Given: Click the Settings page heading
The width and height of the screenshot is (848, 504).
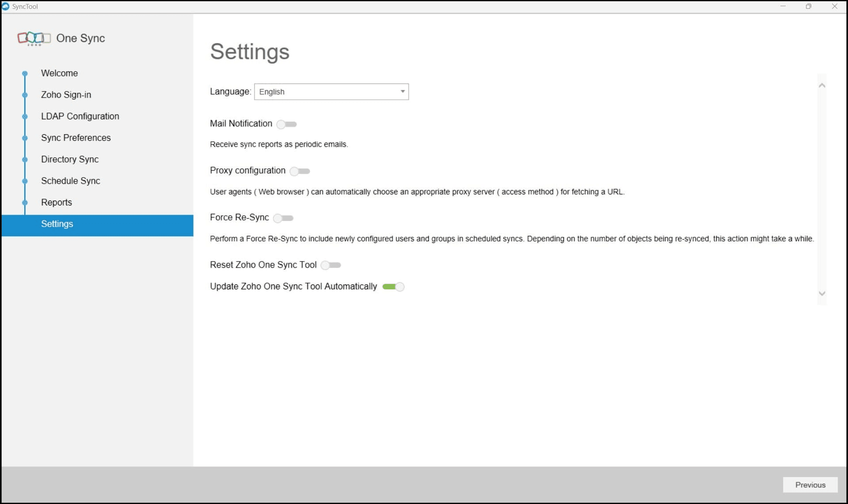Looking at the screenshot, I should point(250,52).
